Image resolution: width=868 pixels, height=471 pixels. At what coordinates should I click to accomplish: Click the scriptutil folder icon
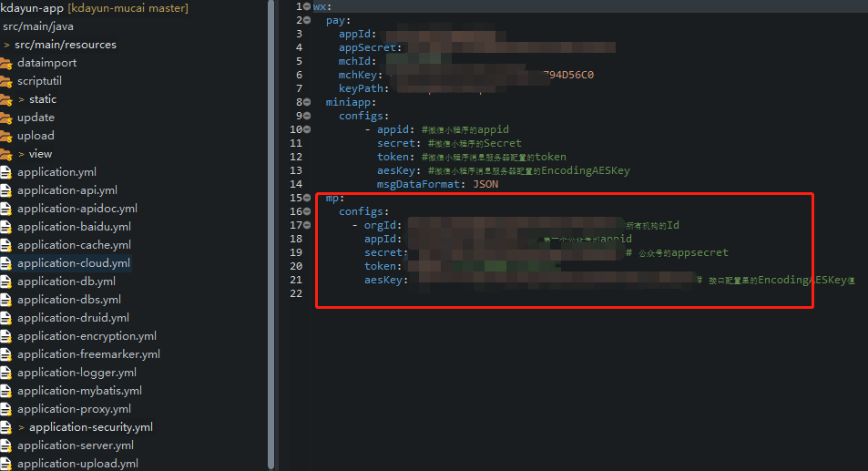click(x=5, y=81)
